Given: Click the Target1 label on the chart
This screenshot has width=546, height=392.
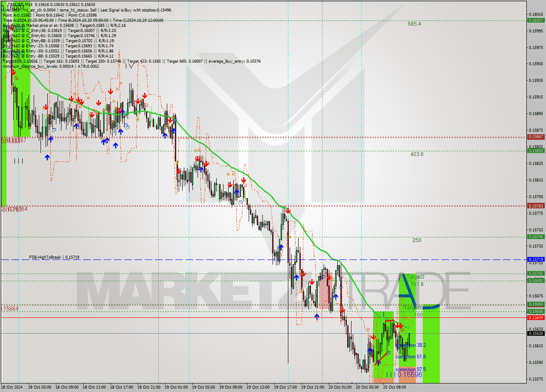Looking at the screenshot, I should pos(412,307).
